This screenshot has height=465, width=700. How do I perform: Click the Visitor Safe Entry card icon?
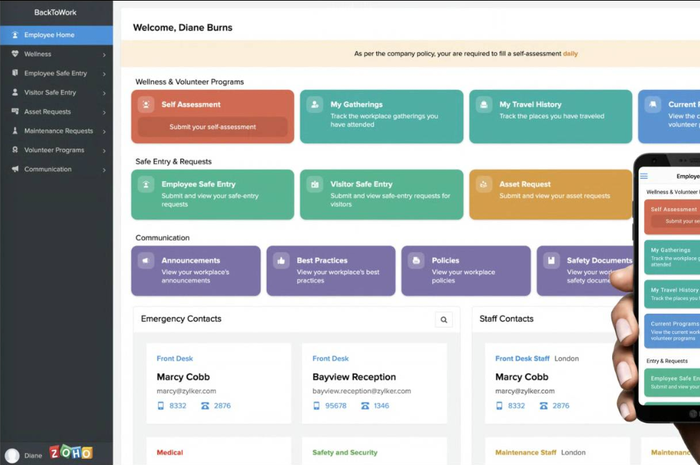coord(315,184)
